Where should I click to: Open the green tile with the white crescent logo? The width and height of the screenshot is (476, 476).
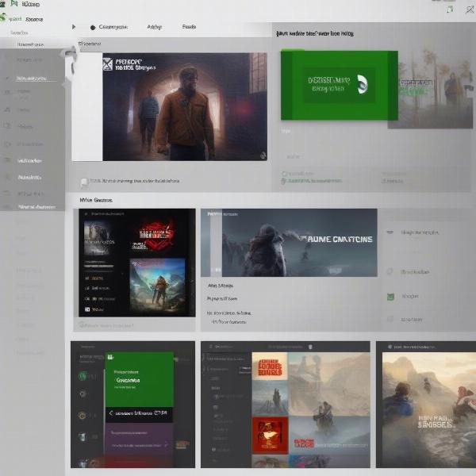(x=339, y=85)
